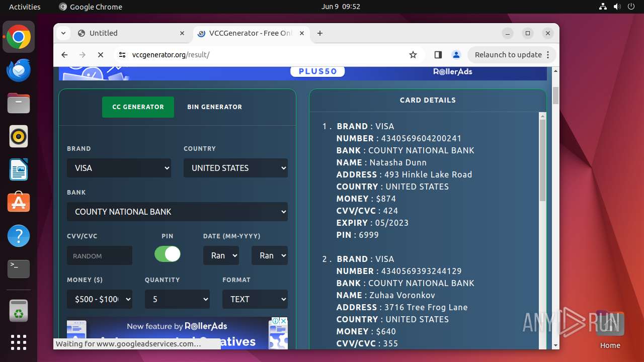
Task: Click the Card Details heading
Action: point(428,100)
